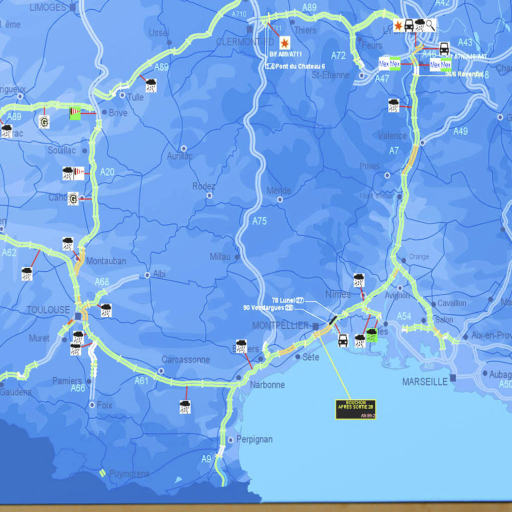Click the green wind sock icon near Brive
This screenshot has width=512, height=512.
pyautogui.click(x=75, y=113)
